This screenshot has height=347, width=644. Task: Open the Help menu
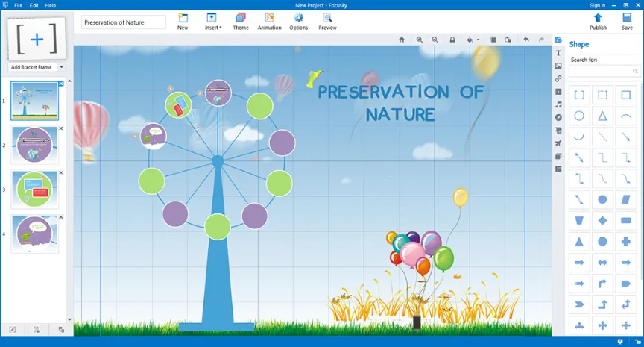51,5
